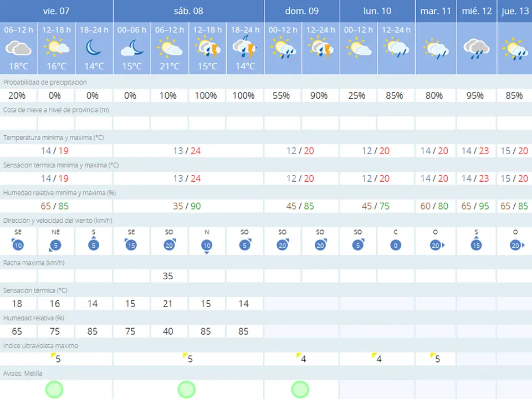Click the C 0 calm wind icon
The width and height of the screenshot is (532, 399).
click(x=396, y=245)
